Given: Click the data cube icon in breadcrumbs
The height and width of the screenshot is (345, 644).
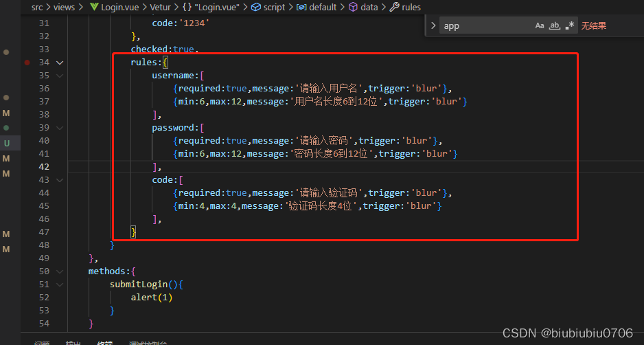Looking at the screenshot, I should [353, 7].
